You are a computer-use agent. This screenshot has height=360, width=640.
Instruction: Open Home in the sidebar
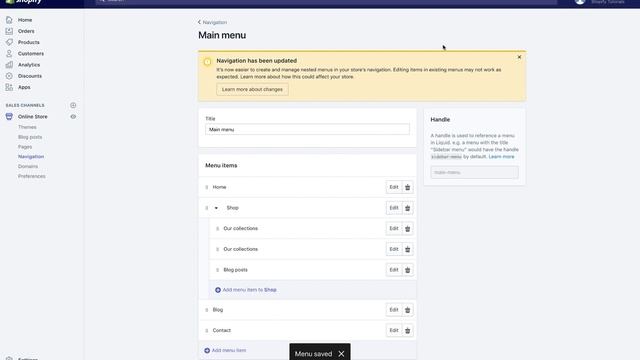tap(24, 20)
